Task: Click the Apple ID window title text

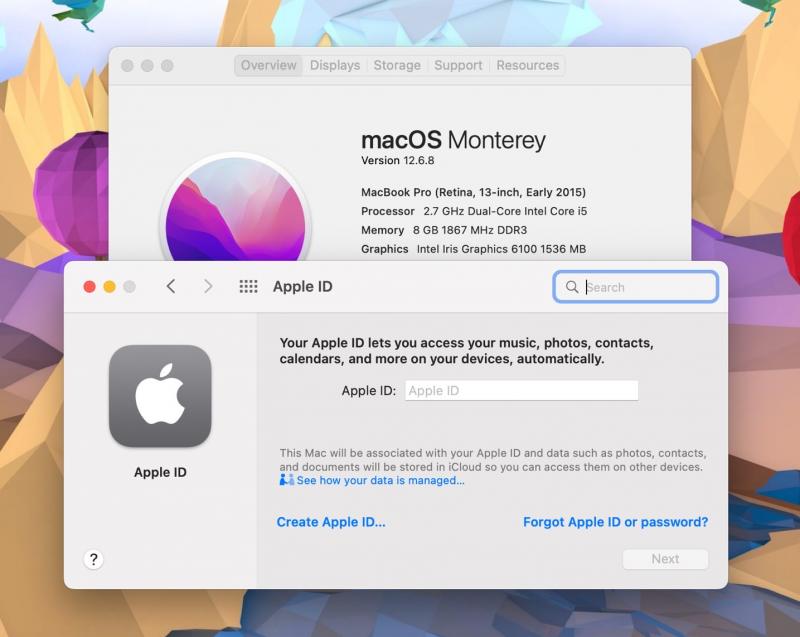Action: (303, 287)
